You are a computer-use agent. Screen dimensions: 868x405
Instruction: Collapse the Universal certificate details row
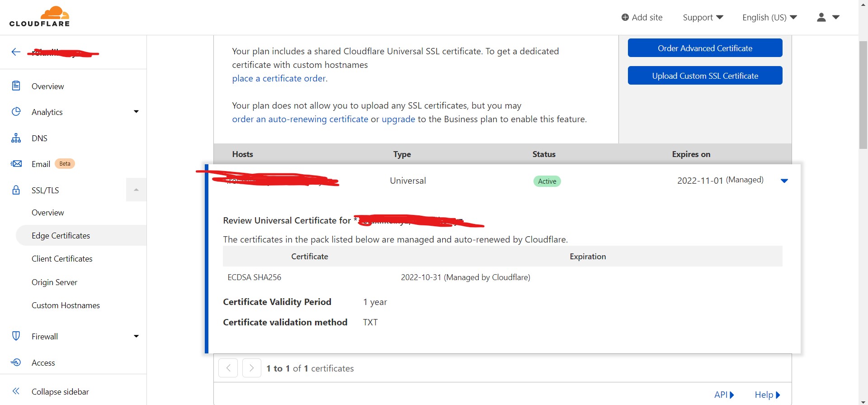coord(784,181)
